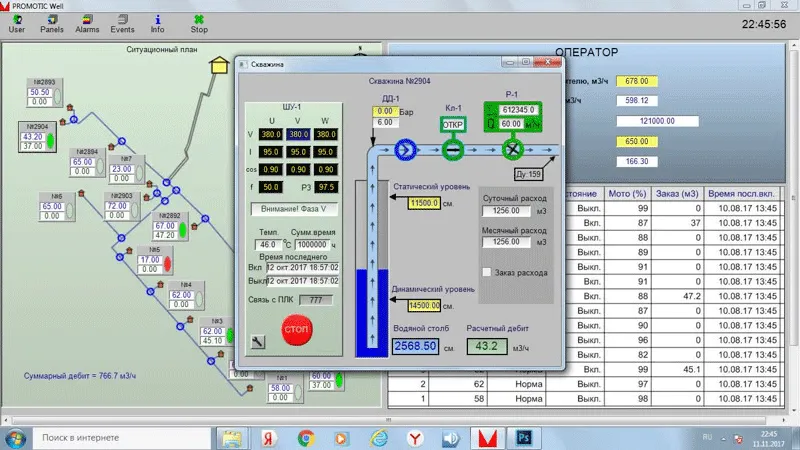Select well №6 box on the plan

(57, 207)
